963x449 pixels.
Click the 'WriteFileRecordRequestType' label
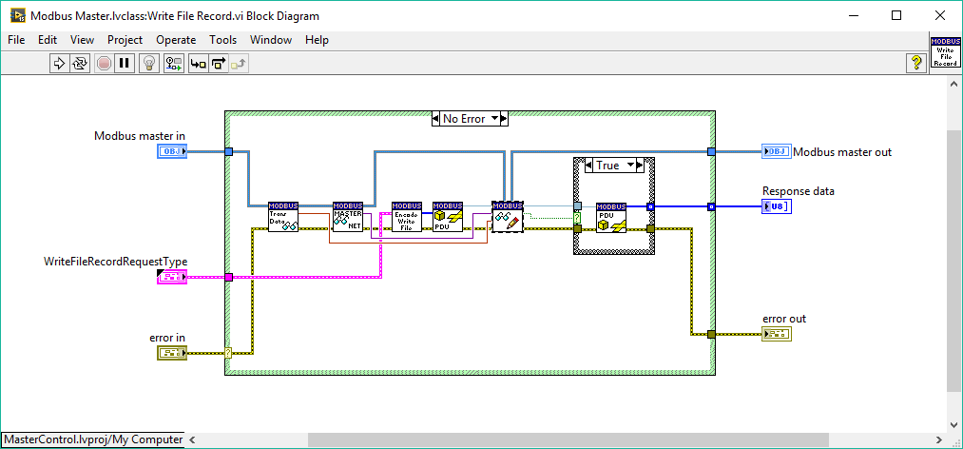115,262
